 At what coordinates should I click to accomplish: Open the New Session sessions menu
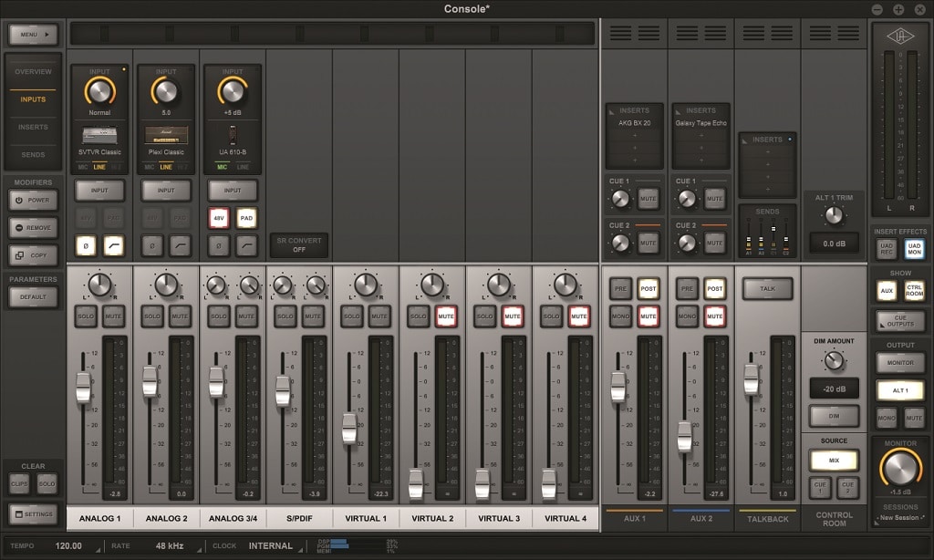(x=900, y=518)
